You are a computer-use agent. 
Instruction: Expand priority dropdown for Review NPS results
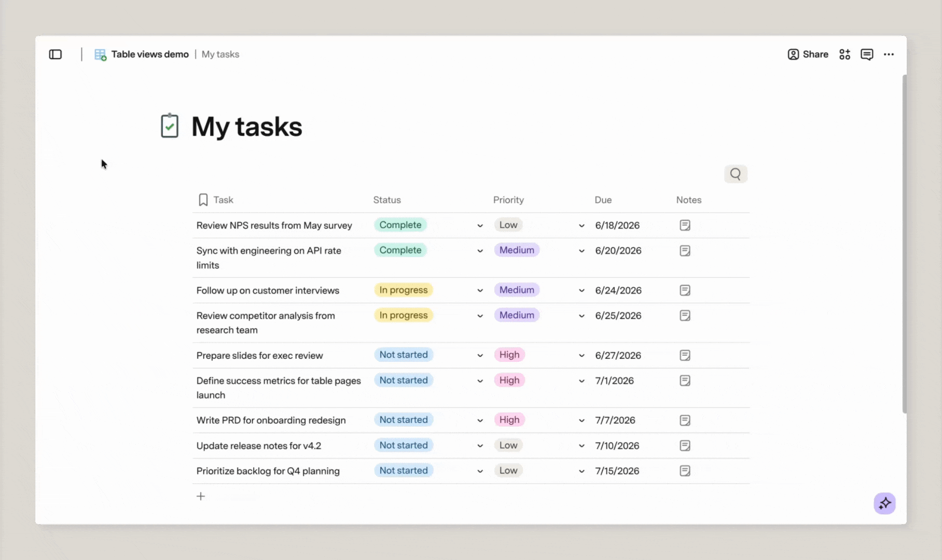coord(581,226)
